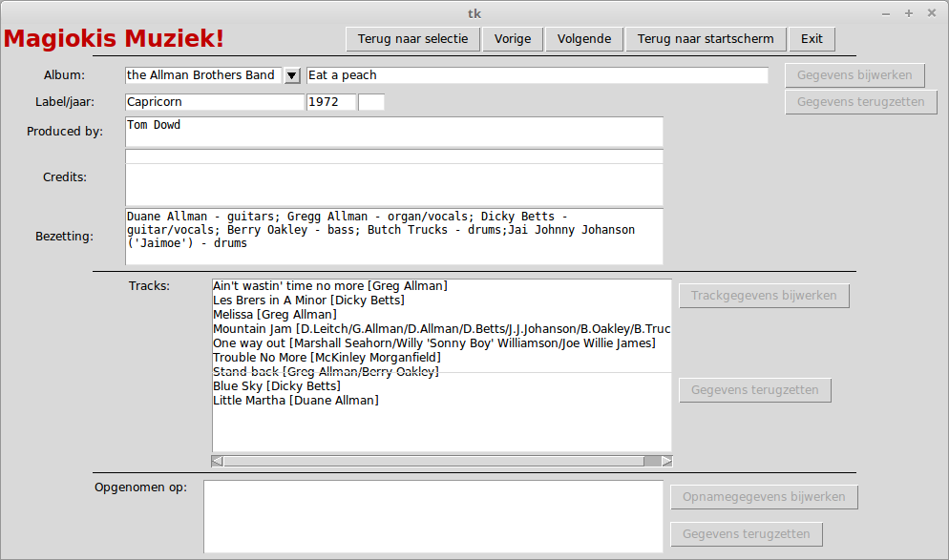The height and width of the screenshot is (560, 949).
Task: Select track 'Little Martha [Duane Allman]'
Action: click(x=442, y=401)
